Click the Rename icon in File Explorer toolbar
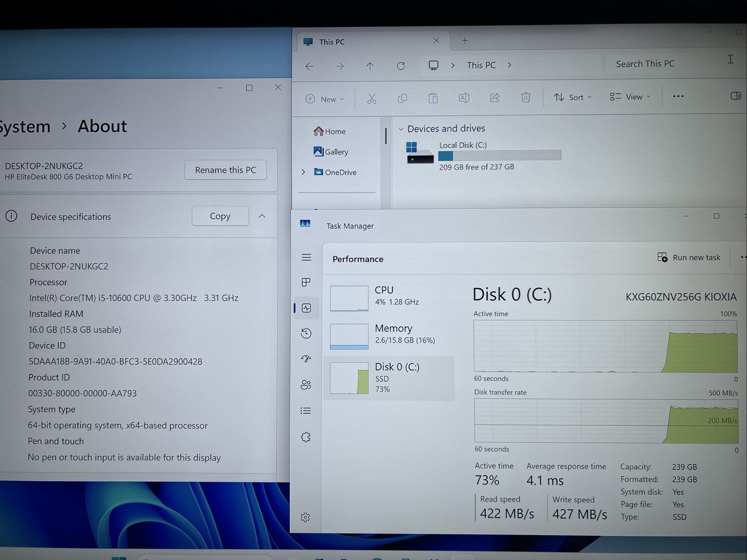The image size is (747, 560). point(464,98)
